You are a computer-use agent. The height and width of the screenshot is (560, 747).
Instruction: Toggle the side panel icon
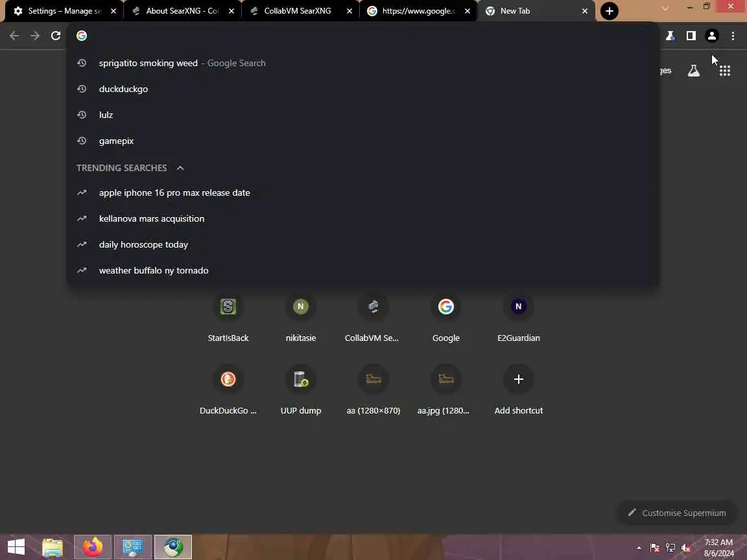691,36
